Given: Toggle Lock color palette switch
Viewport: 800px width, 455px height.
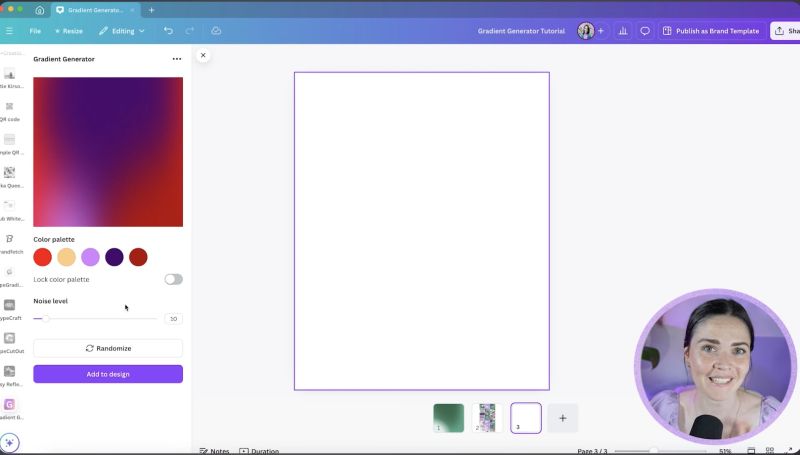Looking at the screenshot, I should (x=173, y=280).
